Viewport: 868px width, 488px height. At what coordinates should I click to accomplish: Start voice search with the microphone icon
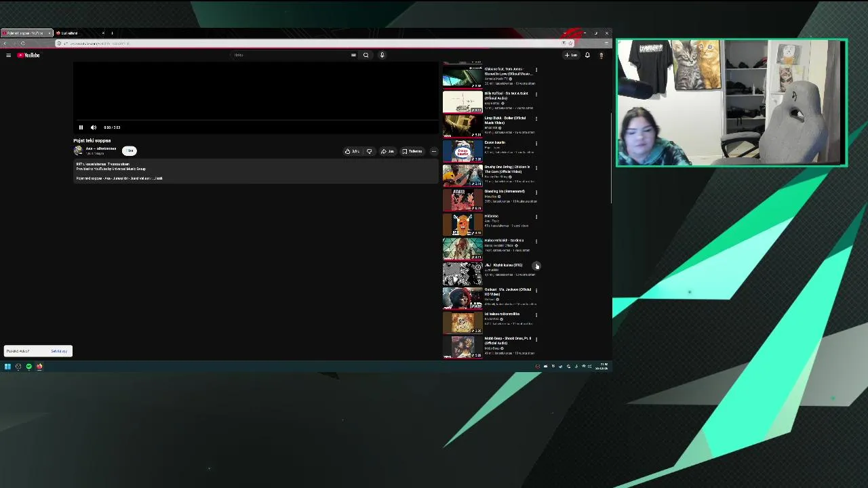click(382, 55)
